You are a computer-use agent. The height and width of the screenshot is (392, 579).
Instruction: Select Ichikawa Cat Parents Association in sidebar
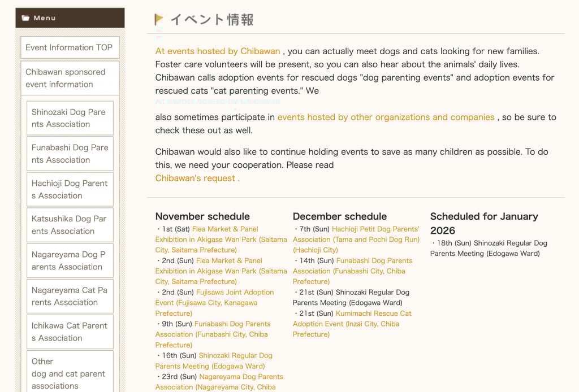pos(70,332)
